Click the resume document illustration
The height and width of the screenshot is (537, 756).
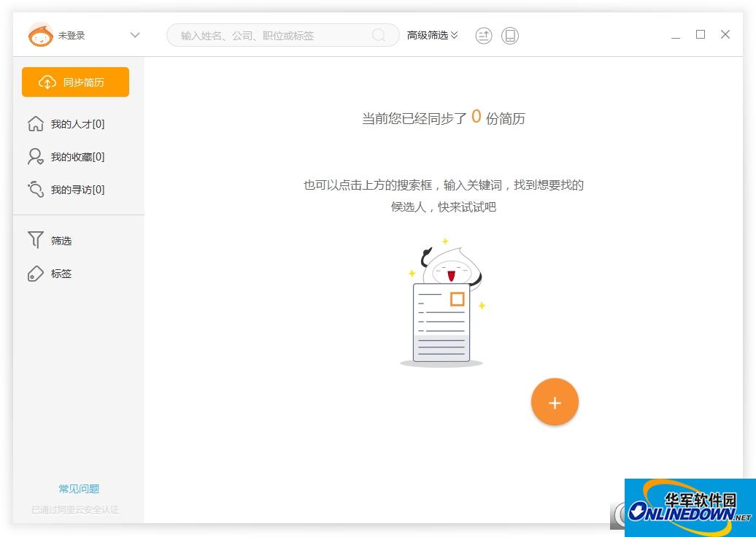click(441, 322)
